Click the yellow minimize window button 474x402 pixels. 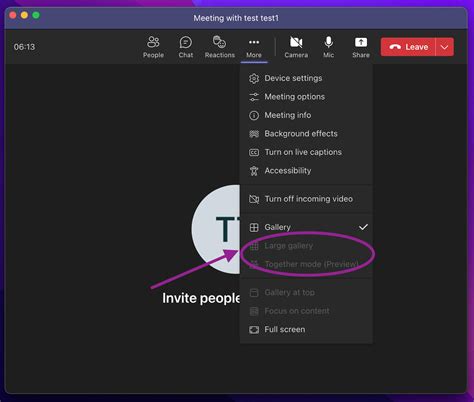tap(24, 15)
